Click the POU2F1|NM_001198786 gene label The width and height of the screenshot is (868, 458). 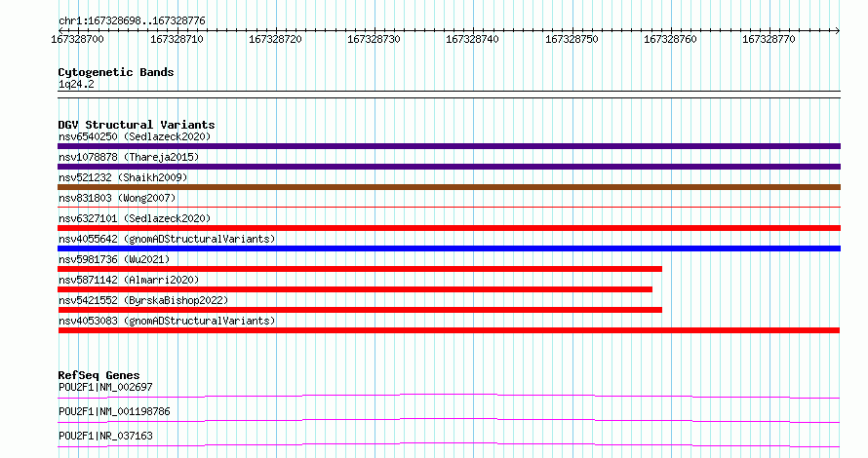(114, 411)
